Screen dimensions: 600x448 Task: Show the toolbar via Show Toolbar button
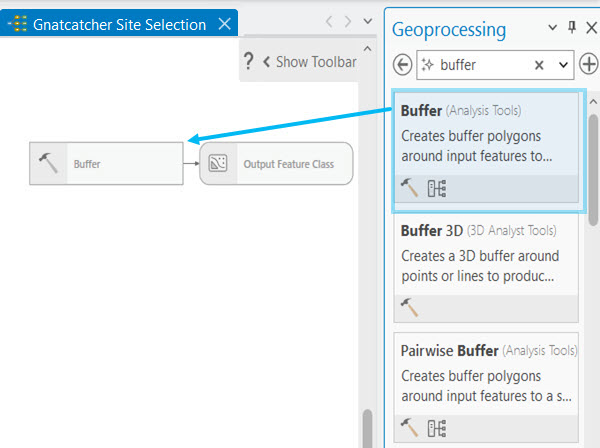309,62
